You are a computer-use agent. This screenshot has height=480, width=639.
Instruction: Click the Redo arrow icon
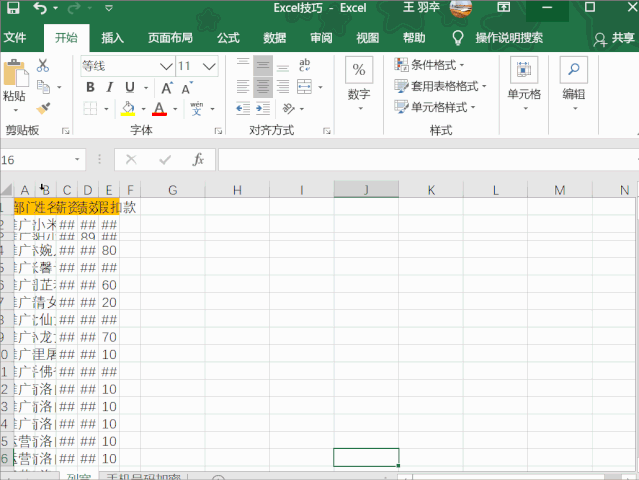(x=74, y=8)
